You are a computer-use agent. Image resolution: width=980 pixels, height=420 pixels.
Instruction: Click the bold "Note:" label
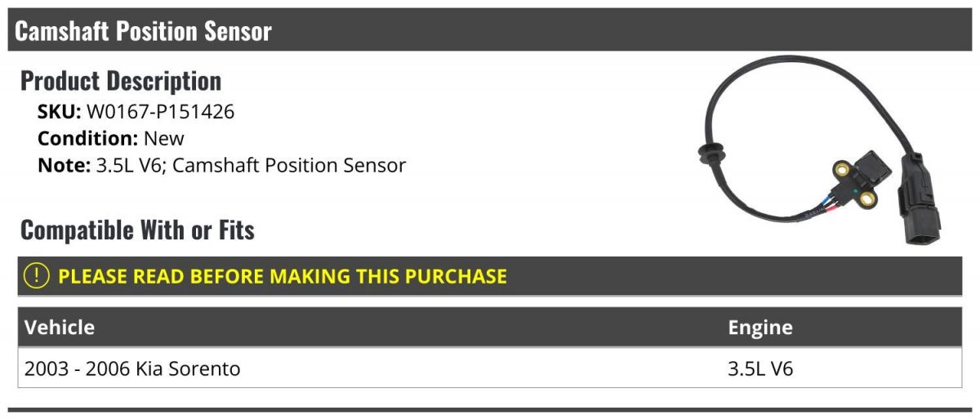[63, 165]
